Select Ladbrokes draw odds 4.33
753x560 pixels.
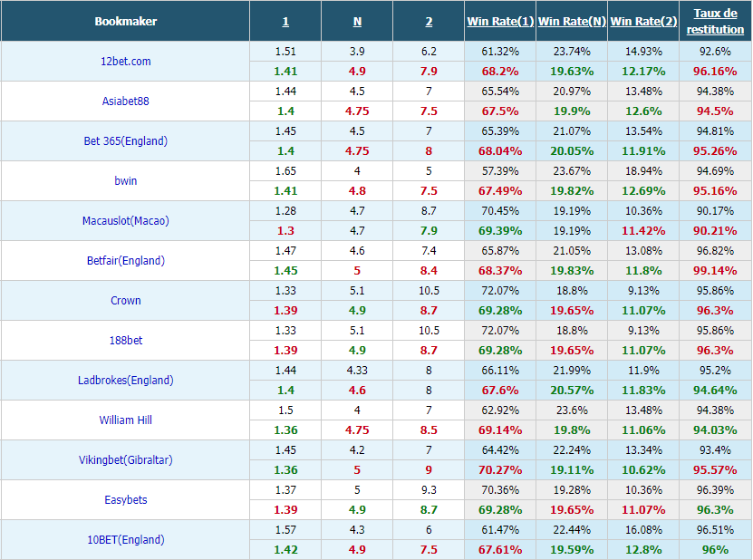(357, 371)
